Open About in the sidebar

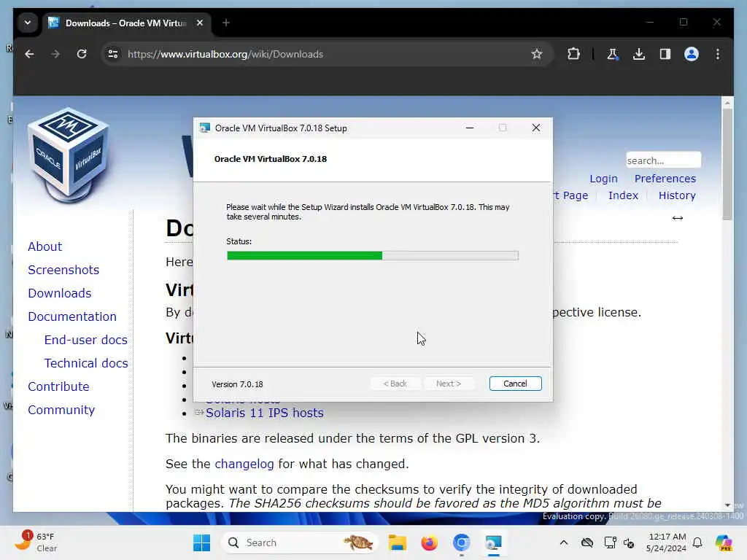coord(44,246)
